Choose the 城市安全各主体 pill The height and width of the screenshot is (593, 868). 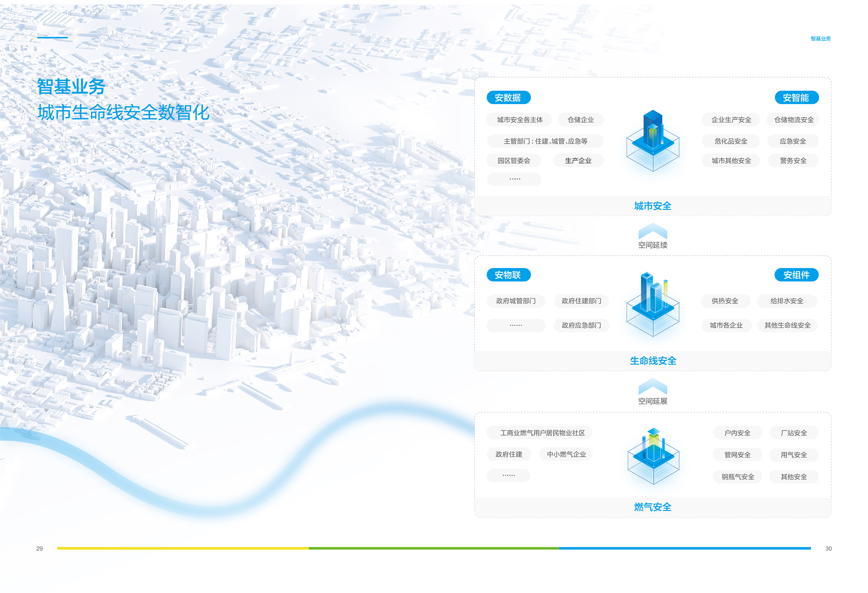pos(519,120)
